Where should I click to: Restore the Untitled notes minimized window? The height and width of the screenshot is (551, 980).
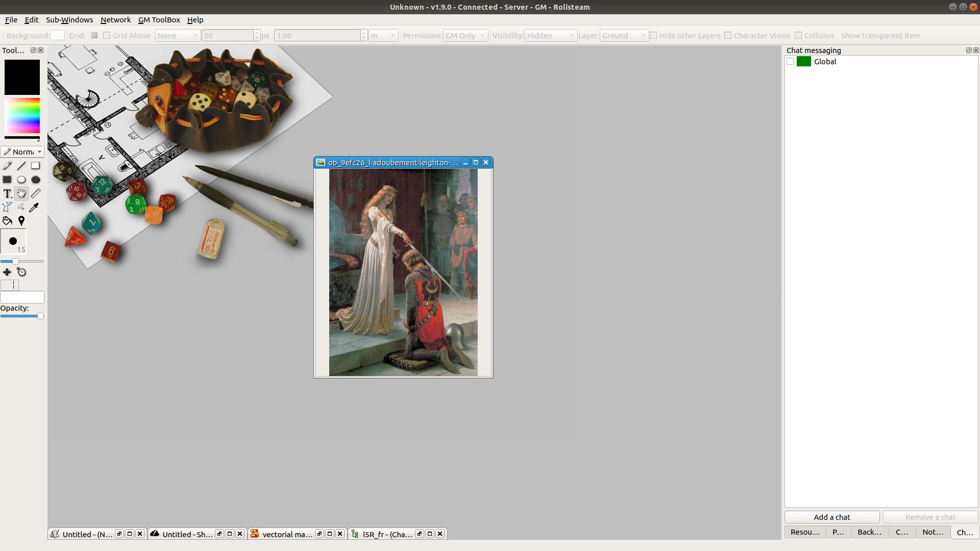119,534
